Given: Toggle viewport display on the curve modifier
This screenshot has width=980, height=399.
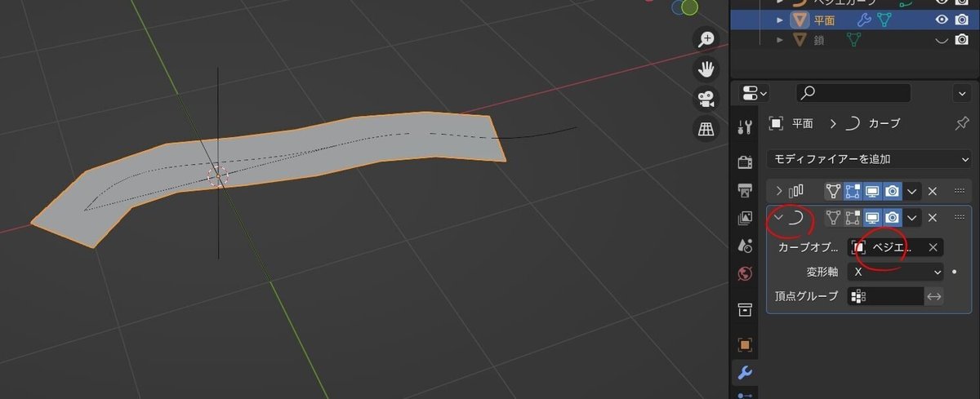Looking at the screenshot, I should [873, 218].
